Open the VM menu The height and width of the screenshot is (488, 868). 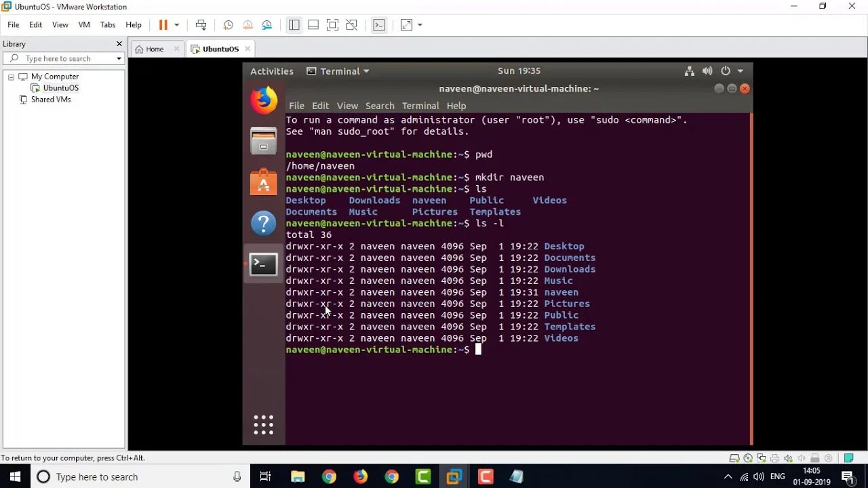tap(84, 25)
